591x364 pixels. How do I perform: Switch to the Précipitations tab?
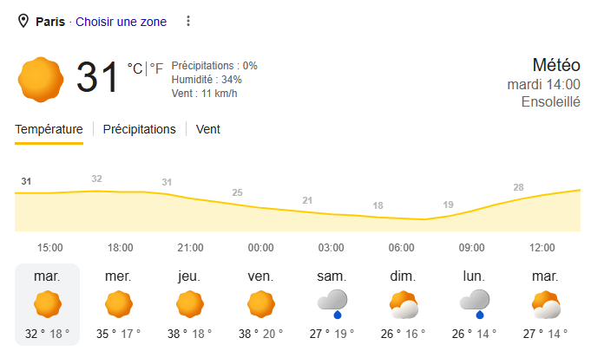coord(139,129)
